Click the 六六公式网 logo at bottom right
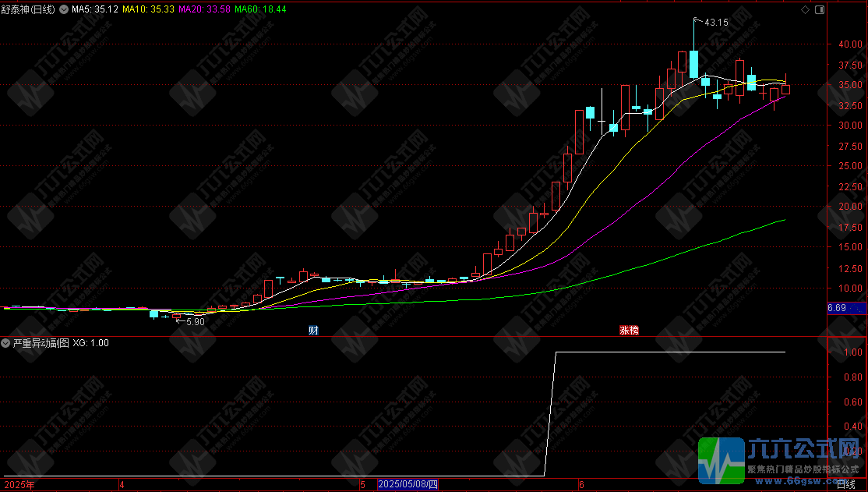This screenshot has height=492, width=868. [x=782, y=460]
